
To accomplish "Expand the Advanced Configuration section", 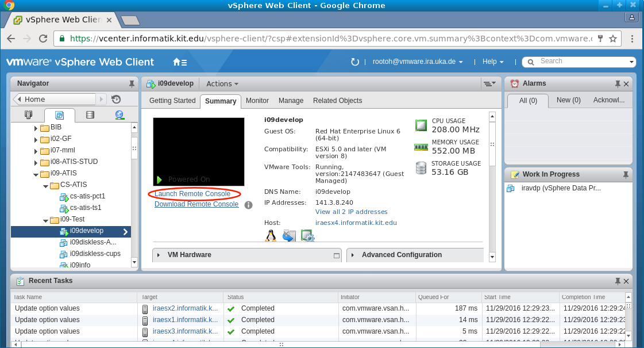I will click(352, 255).
